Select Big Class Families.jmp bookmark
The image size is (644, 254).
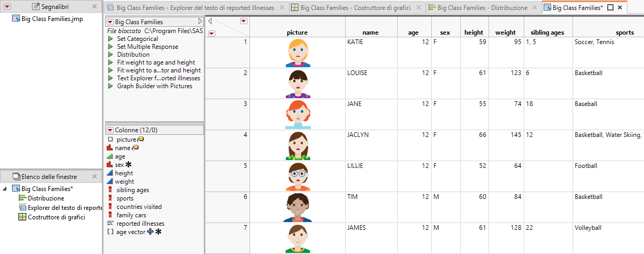pos(52,19)
